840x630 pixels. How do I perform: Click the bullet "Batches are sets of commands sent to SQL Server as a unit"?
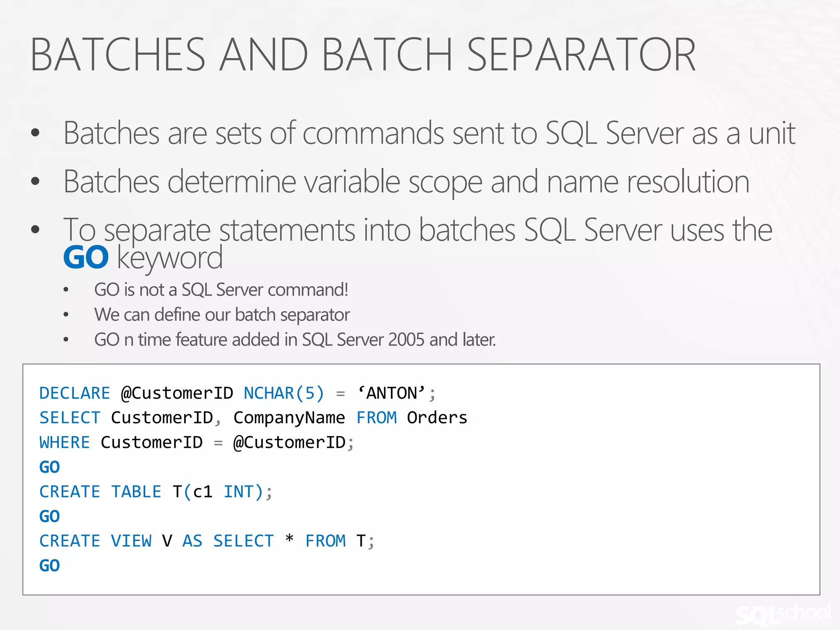(429, 133)
